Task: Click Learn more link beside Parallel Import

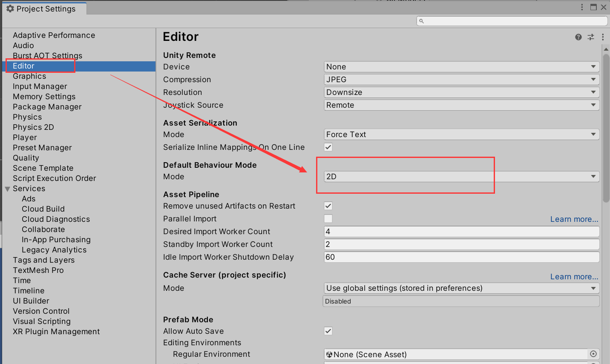Action: tap(574, 219)
